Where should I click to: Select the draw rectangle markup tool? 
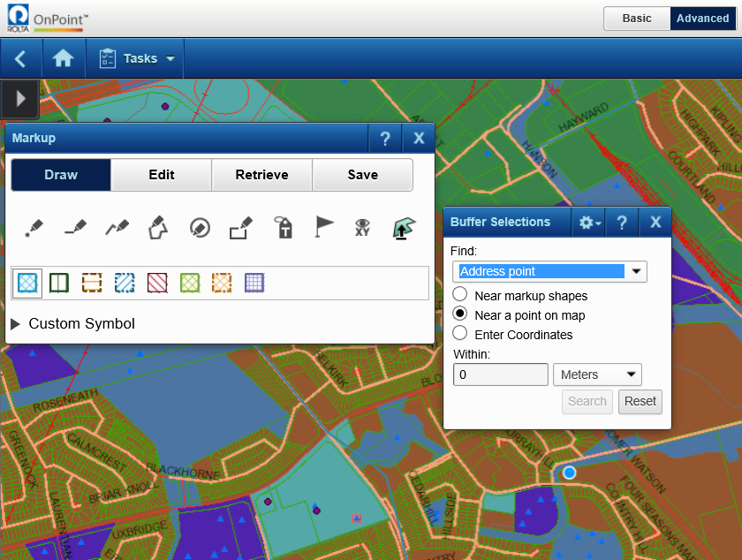[241, 228]
